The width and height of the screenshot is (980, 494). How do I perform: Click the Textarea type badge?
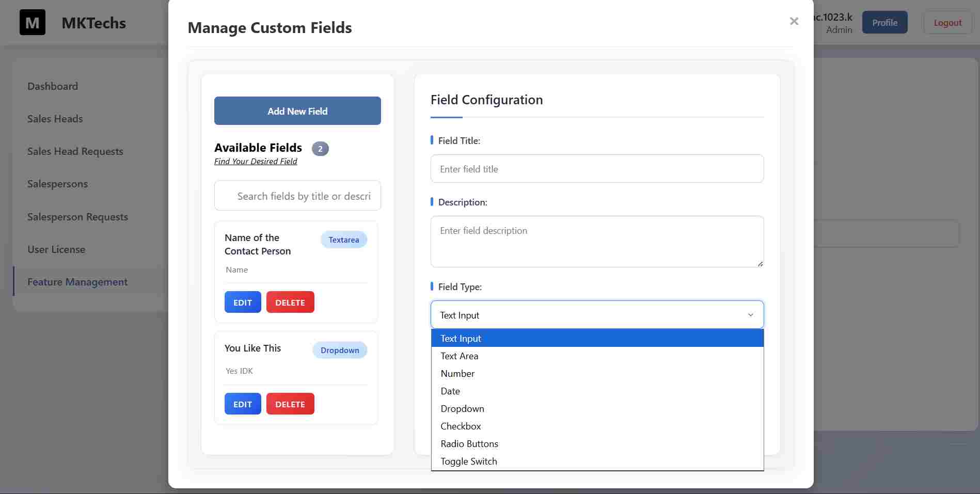pos(344,240)
